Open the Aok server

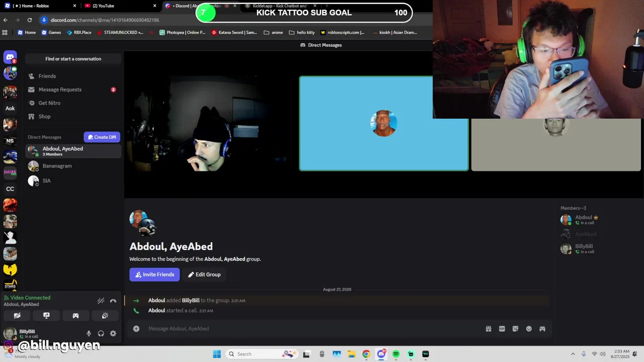click(x=10, y=108)
